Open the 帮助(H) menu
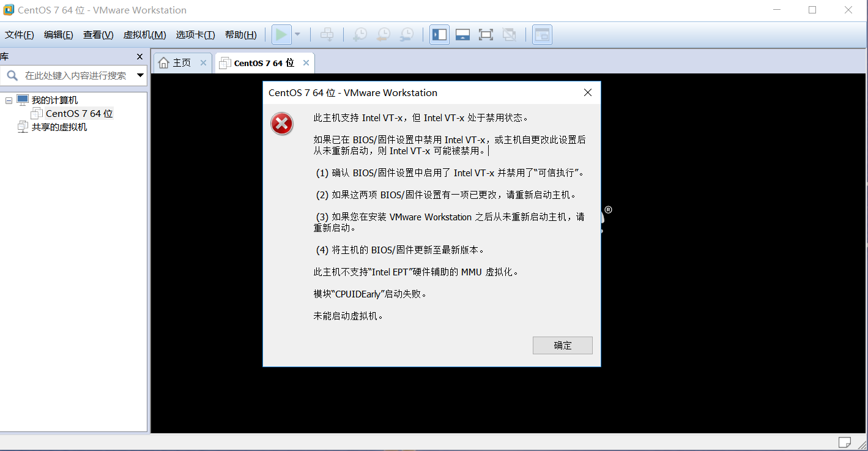Screen dimensions: 868x451 point(241,35)
